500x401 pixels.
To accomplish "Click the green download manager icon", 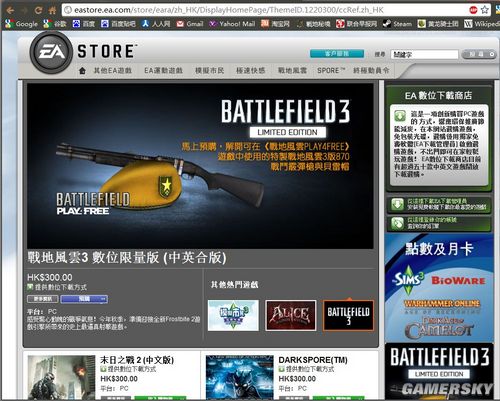I will (x=397, y=204).
